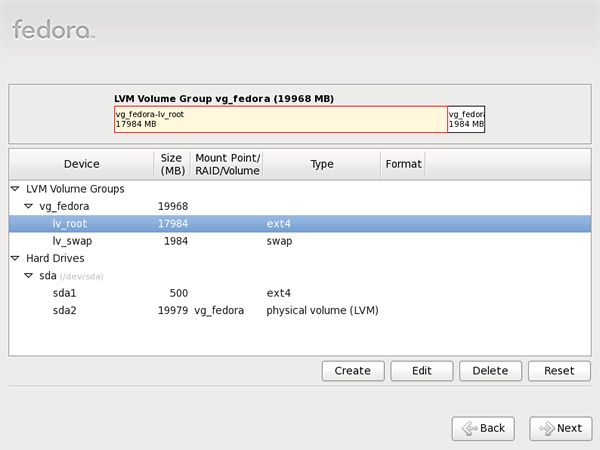Sort by the Size (MB) column header
Screen dimensions: 600x450
point(172,164)
